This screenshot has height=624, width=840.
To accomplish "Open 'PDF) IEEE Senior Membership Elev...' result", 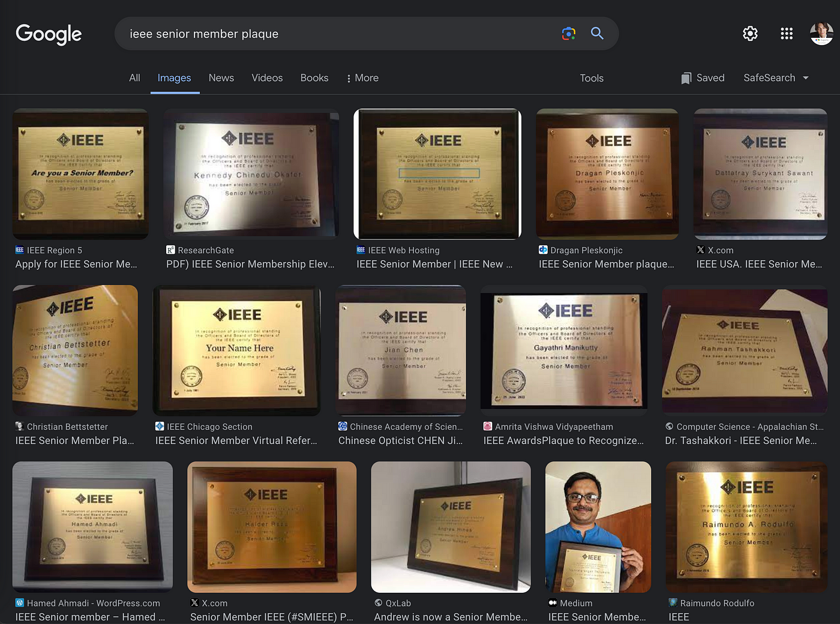I will tap(250, 264).
